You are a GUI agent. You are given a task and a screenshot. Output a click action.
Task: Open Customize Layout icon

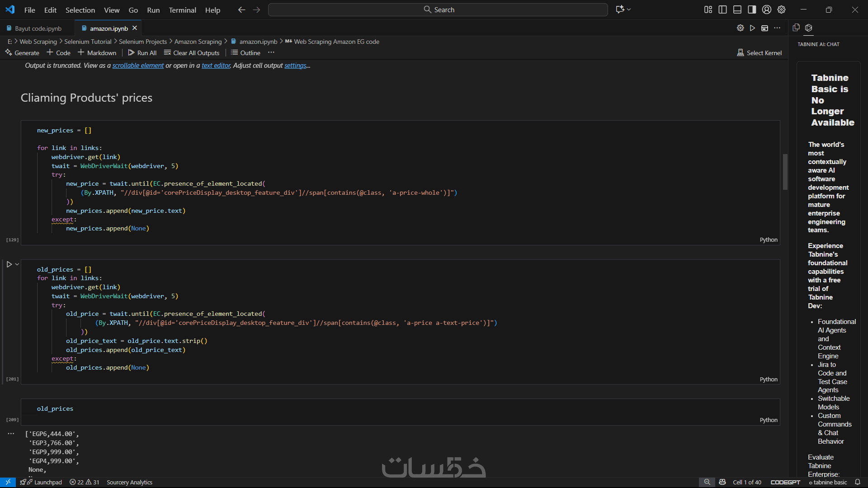click(708, 9)
